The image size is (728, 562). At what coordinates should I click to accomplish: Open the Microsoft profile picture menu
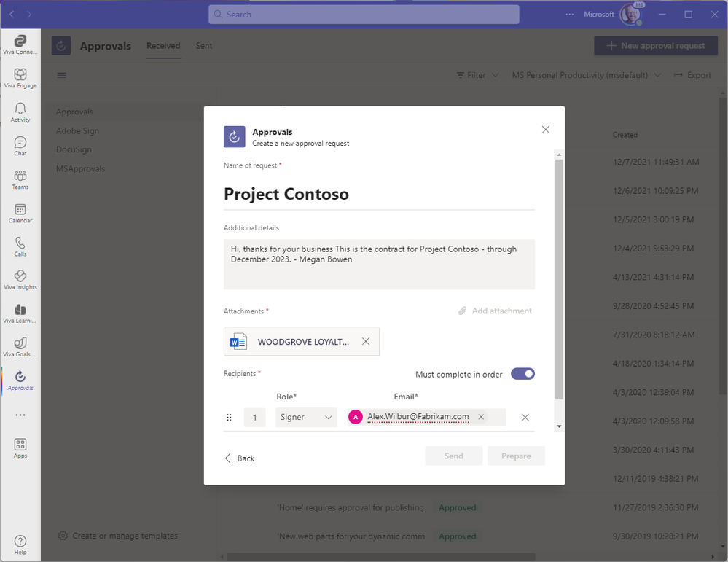[x=630, y=15]
